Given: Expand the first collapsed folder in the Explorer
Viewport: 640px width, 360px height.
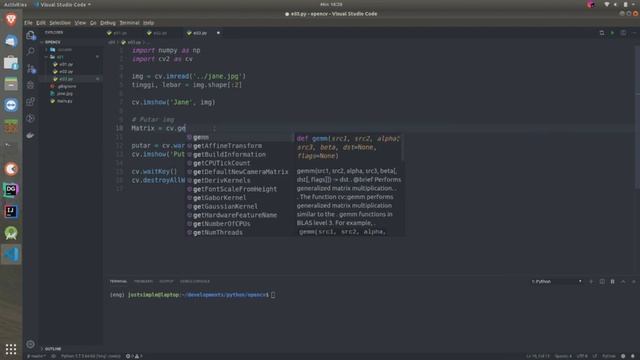Looking at the screenshot, I should [x=61, y=49].
